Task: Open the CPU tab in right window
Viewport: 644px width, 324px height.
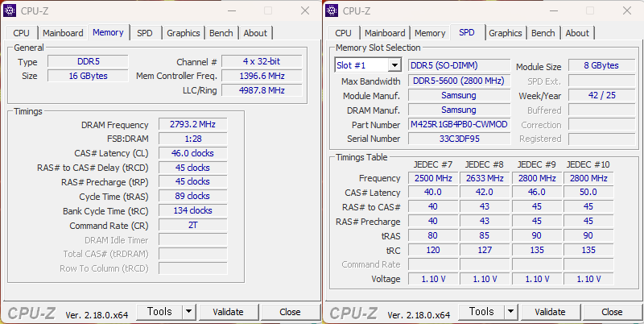Action: [344, 33]
